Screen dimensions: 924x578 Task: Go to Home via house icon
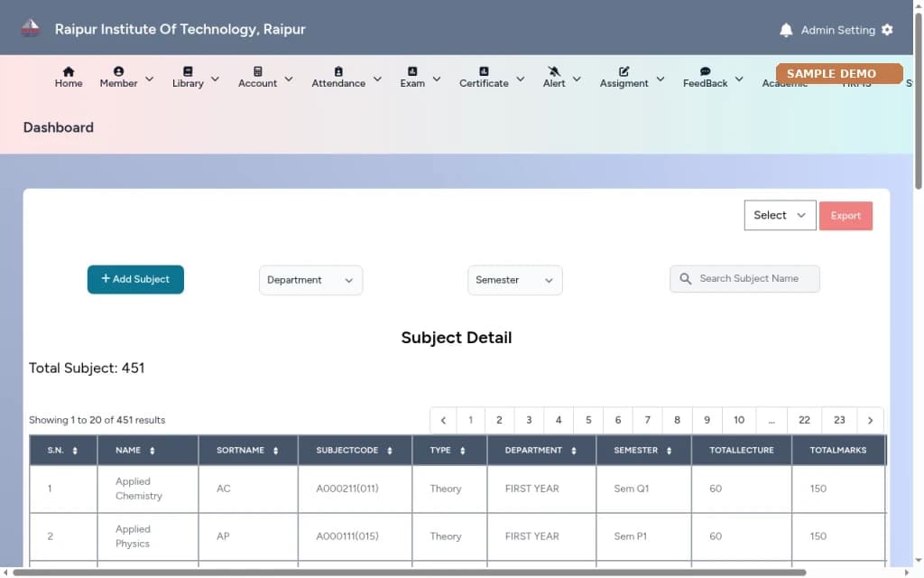(x=69, y=71)
